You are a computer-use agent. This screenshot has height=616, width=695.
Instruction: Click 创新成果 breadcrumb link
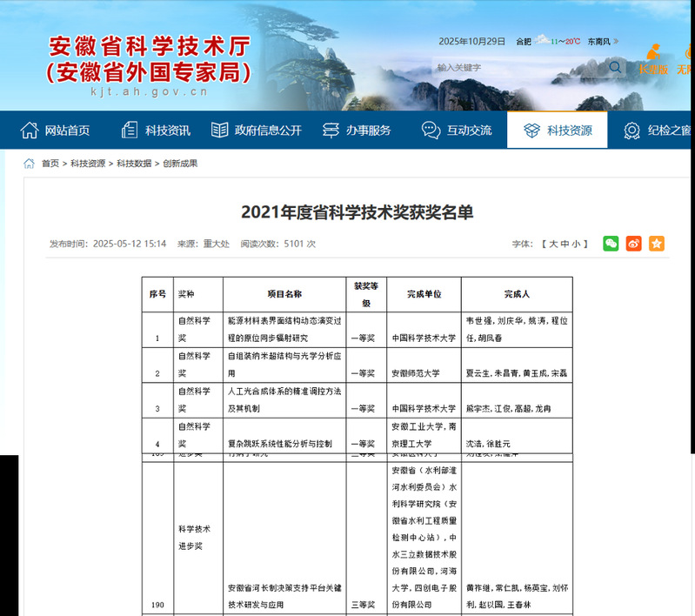point(180,164)
